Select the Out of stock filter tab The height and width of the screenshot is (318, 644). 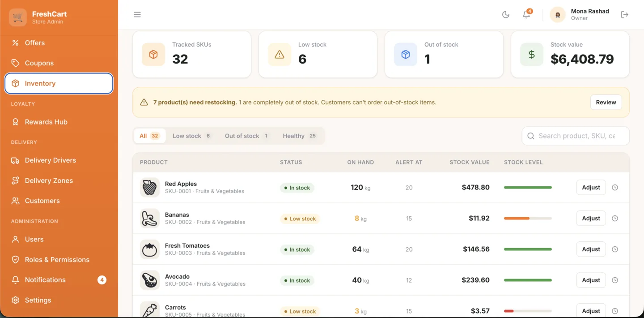(247, 136)
